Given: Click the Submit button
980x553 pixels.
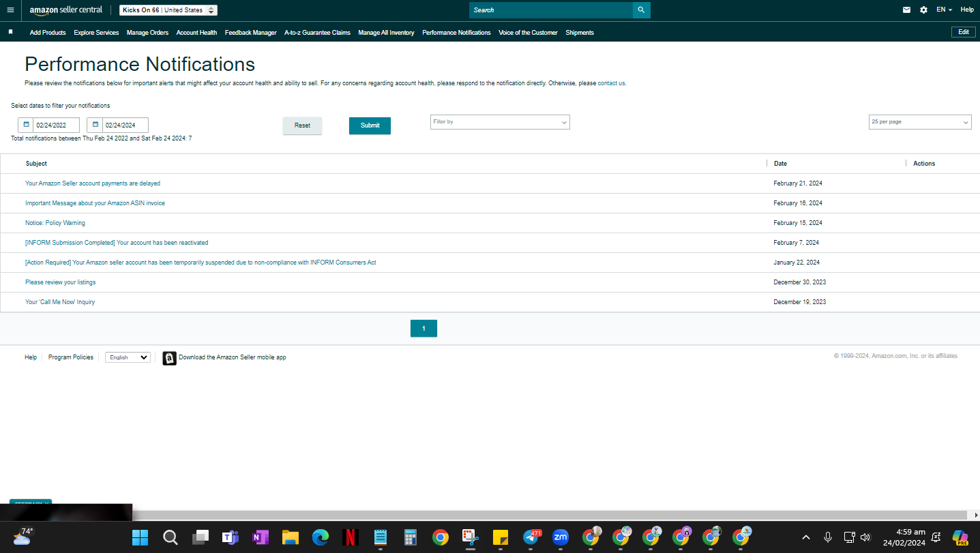Looking at the screenshot, I should 370,125.
